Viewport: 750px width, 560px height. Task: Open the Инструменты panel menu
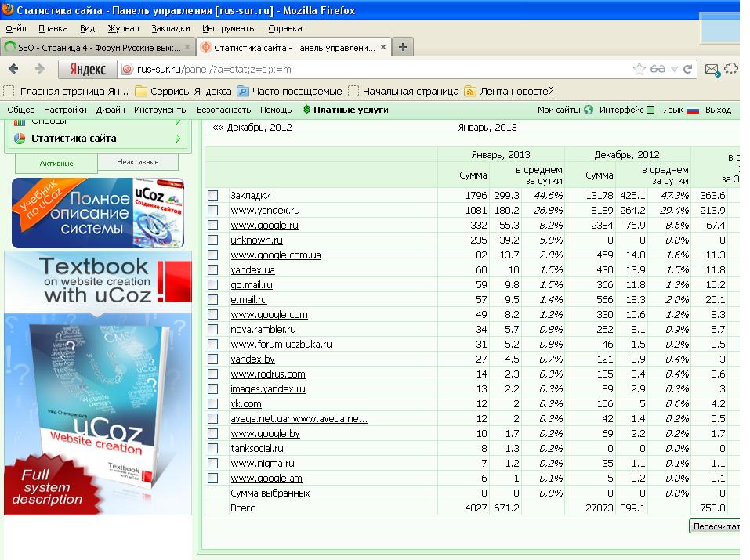(161, 110)
